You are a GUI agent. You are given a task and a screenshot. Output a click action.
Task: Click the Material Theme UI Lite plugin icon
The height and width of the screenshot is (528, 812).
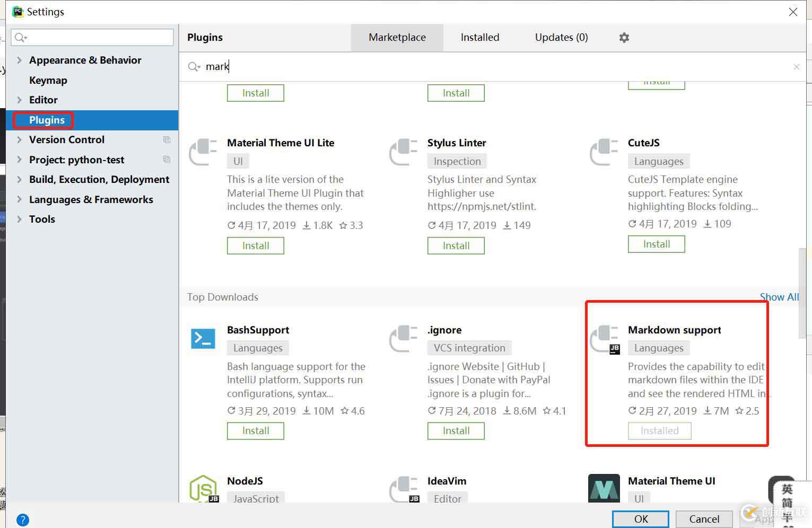click(203, 152)
